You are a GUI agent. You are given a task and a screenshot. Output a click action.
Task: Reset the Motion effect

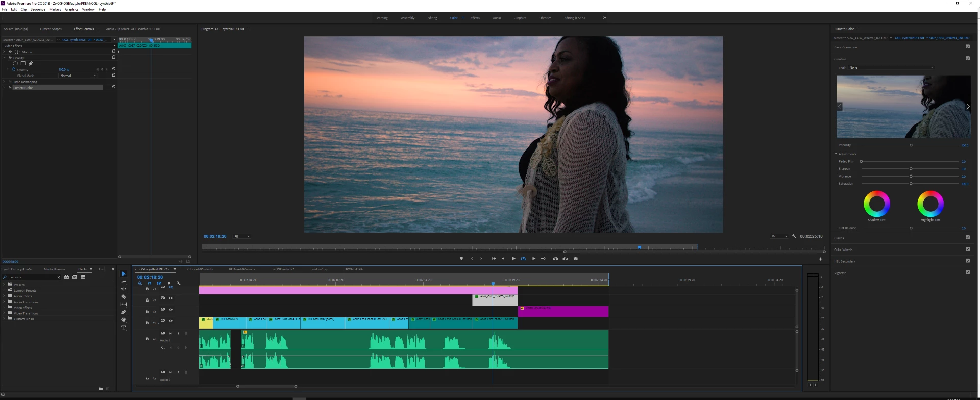tap(113, 51)
